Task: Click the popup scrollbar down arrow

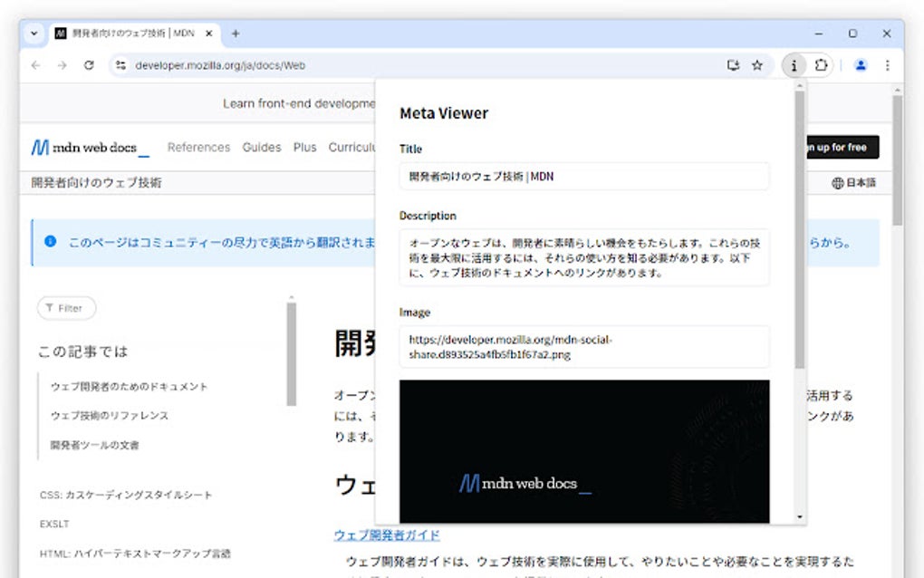Action: (x=800, y=516)
